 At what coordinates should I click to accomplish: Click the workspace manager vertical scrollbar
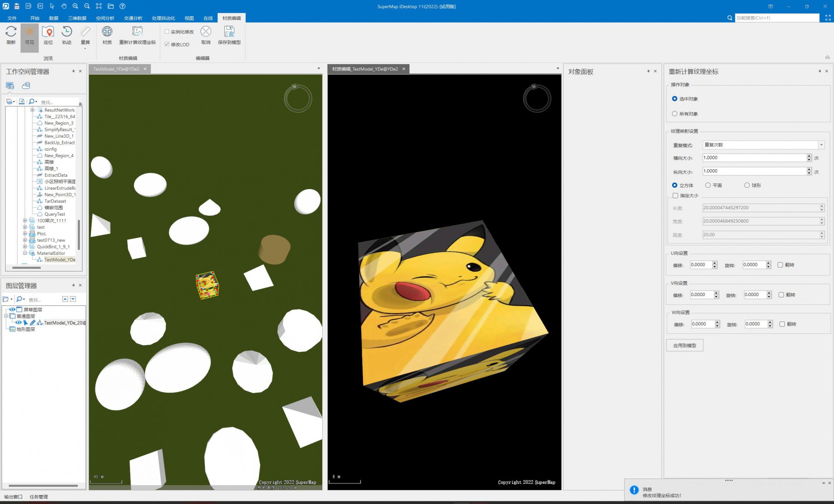[79, 235]
